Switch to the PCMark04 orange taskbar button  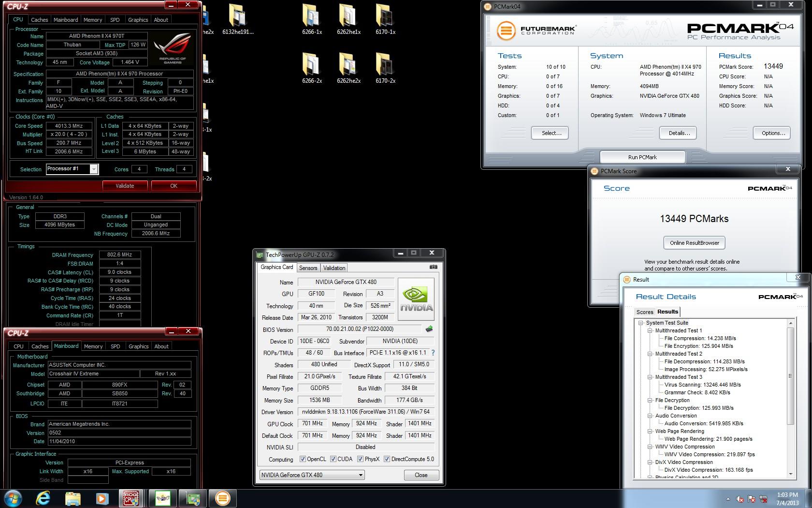point(223,498)
